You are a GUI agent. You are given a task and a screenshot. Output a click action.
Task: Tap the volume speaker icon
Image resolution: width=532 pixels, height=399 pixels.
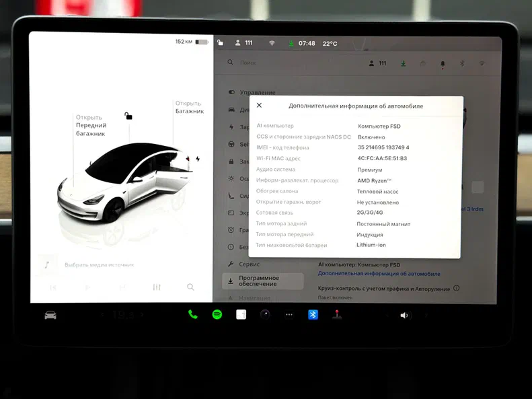click(x=406, y=316)
